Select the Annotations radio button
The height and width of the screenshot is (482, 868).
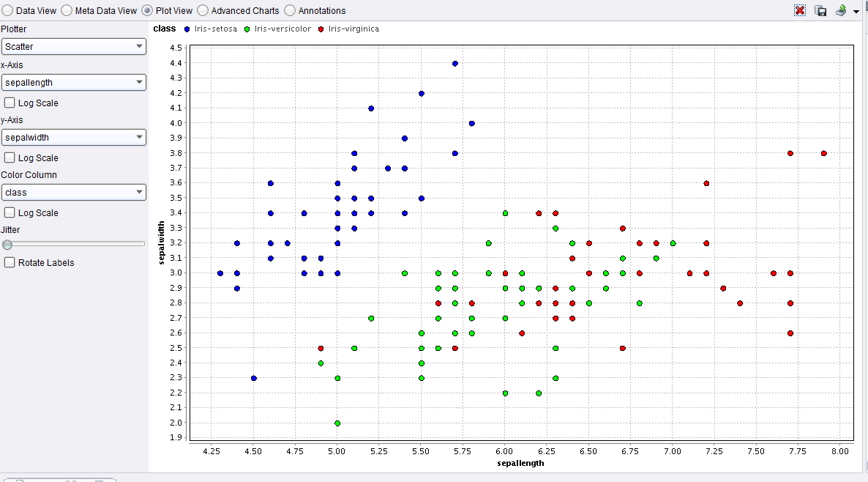click(x=290, y=10)
